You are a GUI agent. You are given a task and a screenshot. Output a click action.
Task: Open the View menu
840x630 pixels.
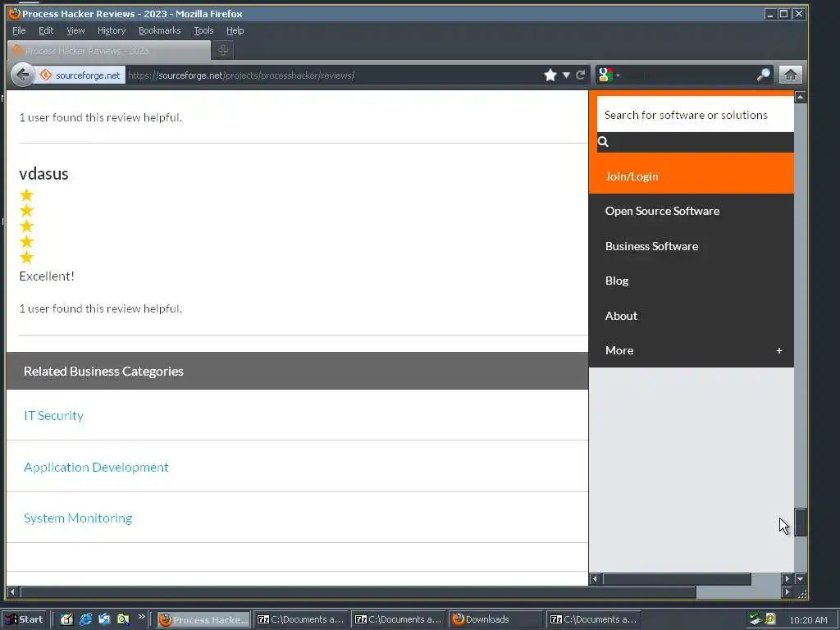[75, 30]
